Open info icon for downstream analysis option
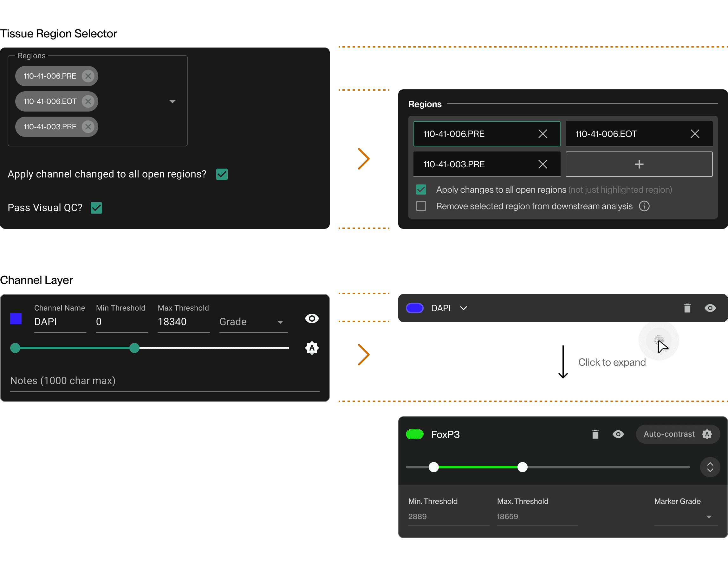Screen dimensions: 728x585 644,206
